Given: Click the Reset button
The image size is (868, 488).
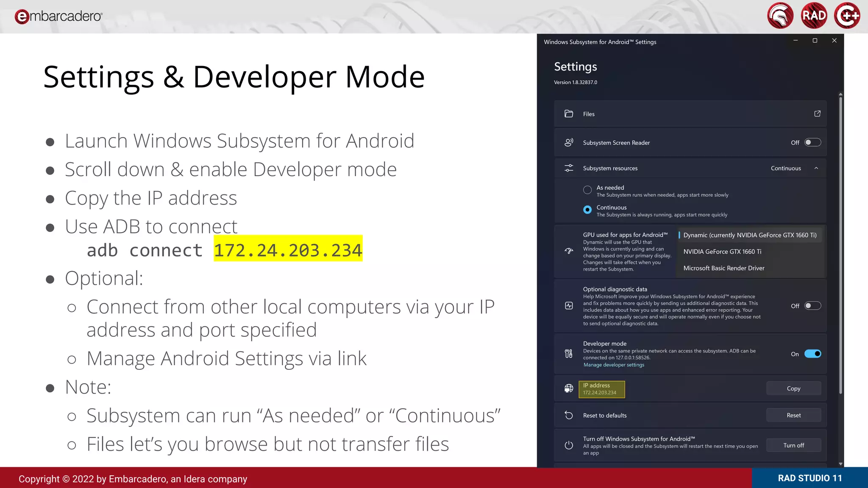Looking at the screenshot, I should tap(793, 416).
